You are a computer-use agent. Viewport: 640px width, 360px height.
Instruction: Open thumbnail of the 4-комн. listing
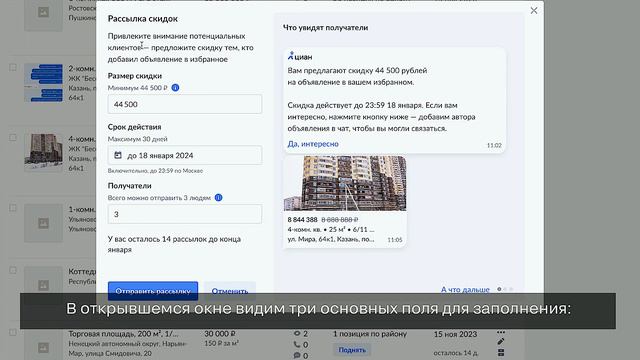[43, 153]
